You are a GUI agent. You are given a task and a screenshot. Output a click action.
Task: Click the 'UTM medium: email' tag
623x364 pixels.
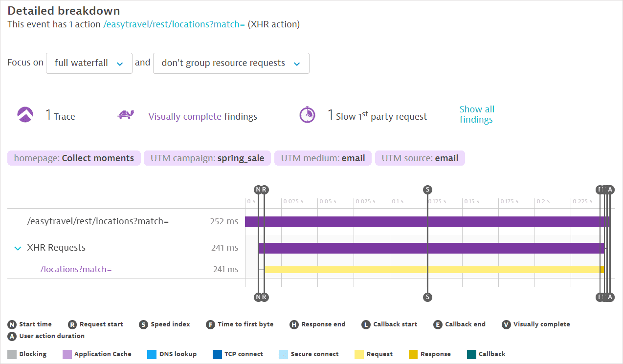(323, 158)
